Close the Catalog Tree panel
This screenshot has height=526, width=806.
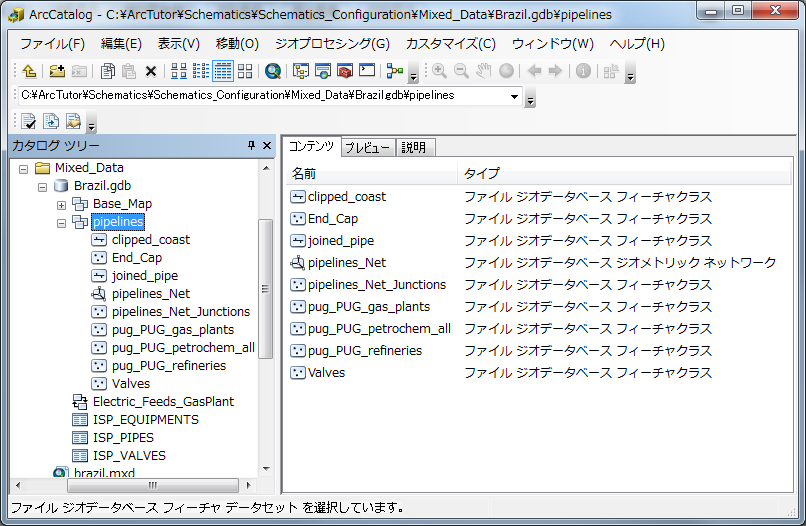(267, 146)
